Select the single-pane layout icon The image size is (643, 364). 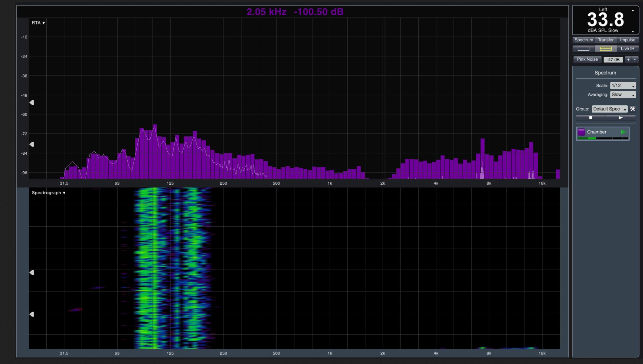(583, 49)
